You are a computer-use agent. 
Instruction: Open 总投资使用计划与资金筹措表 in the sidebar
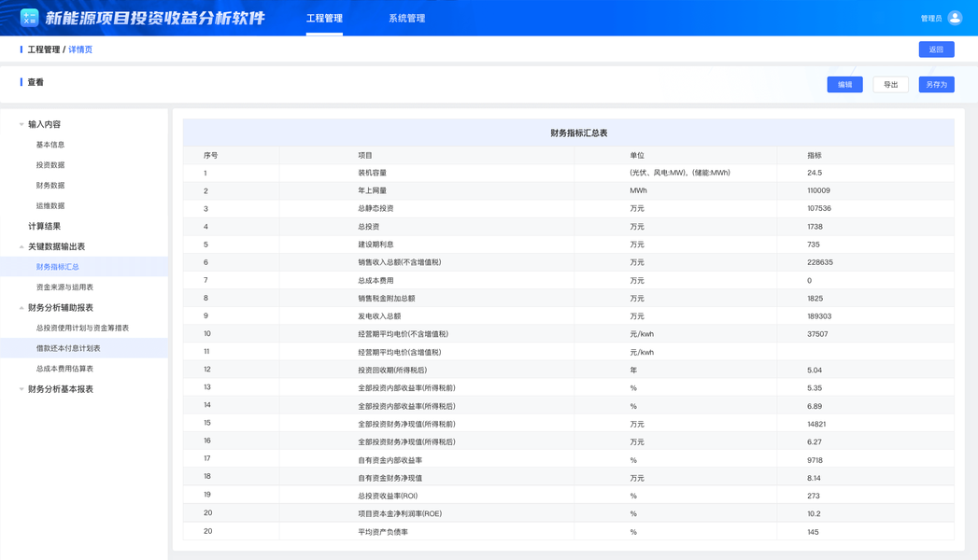82,328
